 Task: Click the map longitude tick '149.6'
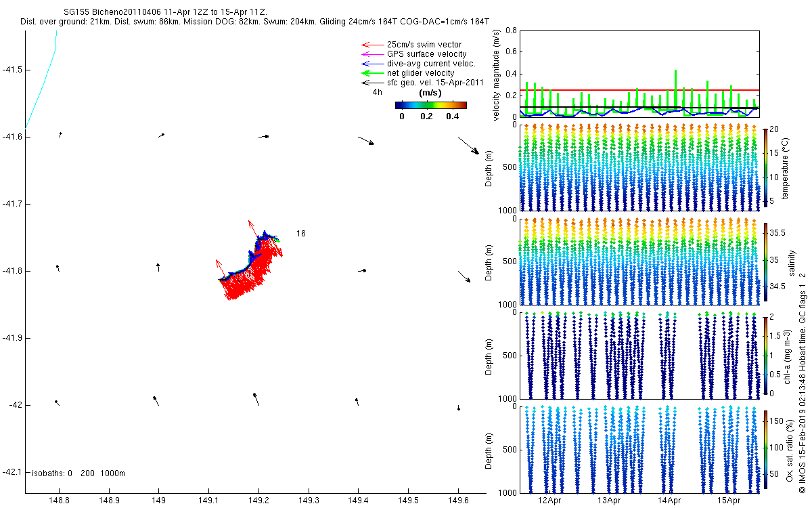pyautogui.click(x=458, y=501)
